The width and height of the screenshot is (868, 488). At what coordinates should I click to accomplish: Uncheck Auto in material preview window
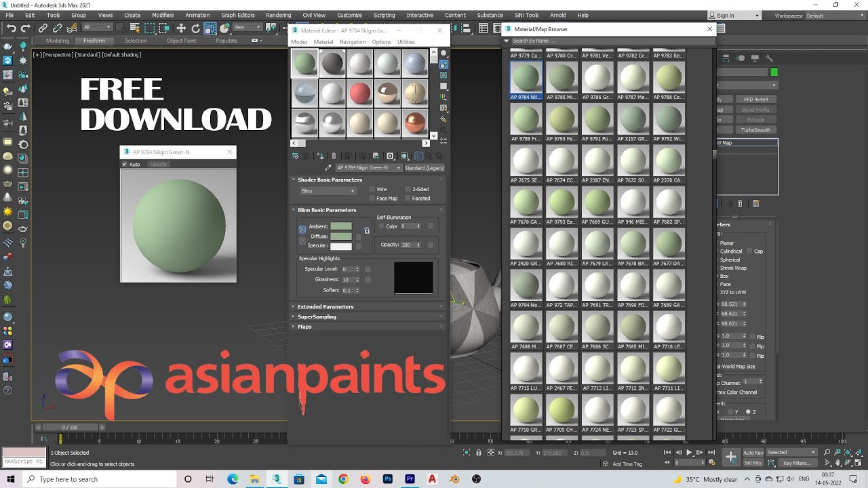tap(125, 164)
